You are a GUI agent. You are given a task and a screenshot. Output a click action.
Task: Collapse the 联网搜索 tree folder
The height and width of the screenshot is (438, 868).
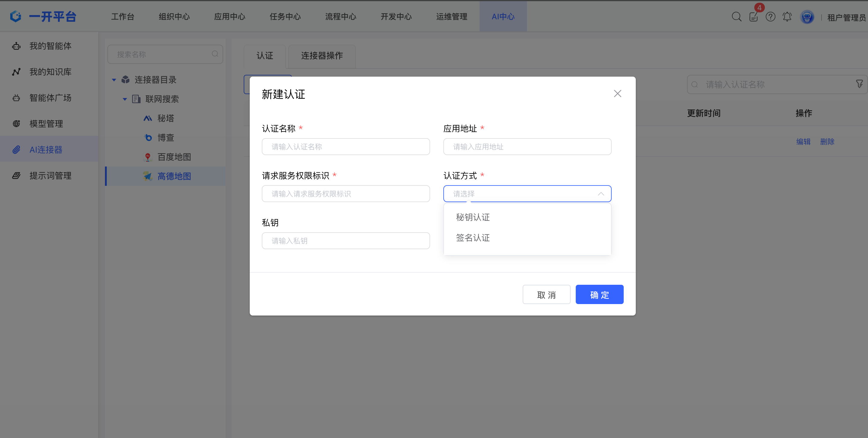[125, 99]
